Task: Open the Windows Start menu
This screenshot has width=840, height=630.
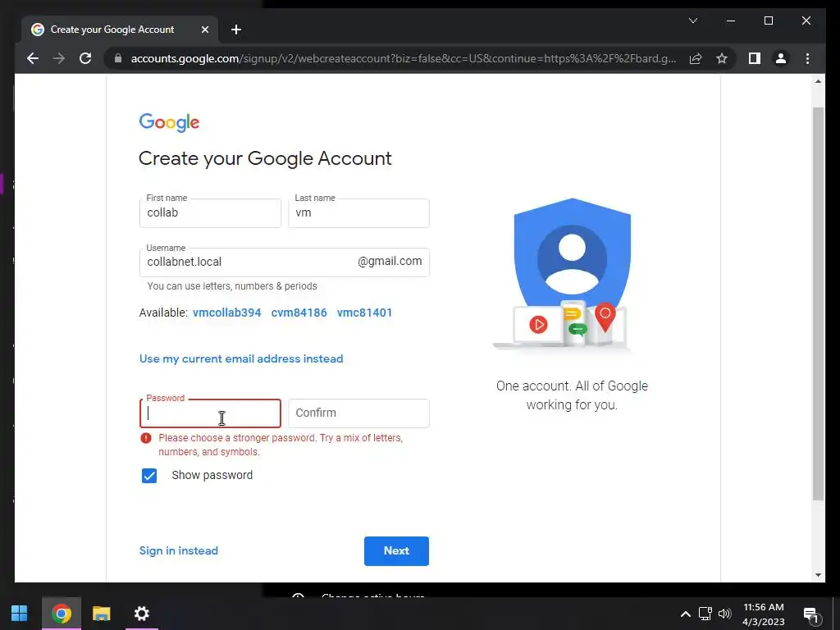Action: (x=20, y=614)
